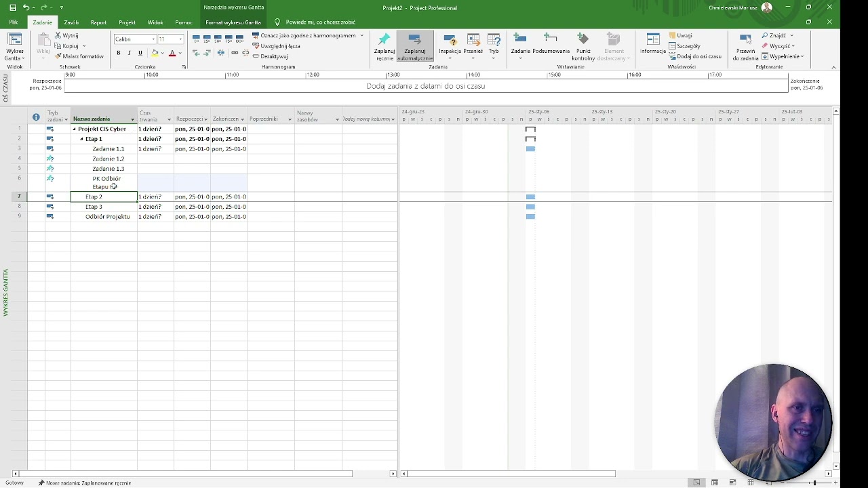The height and width of the screenshot is (488, 868).
Task: Outdent task with left green arrow
Action: (x=197, y=53)
